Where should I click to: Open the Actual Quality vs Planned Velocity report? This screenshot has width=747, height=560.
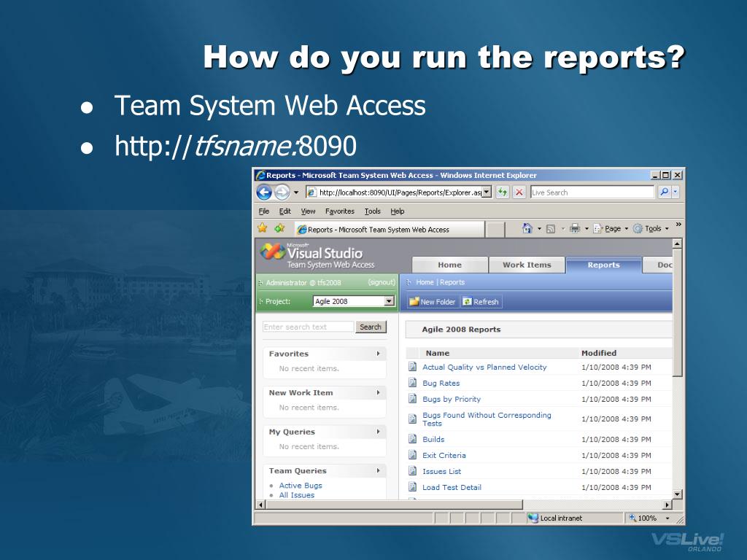point(484,367)
